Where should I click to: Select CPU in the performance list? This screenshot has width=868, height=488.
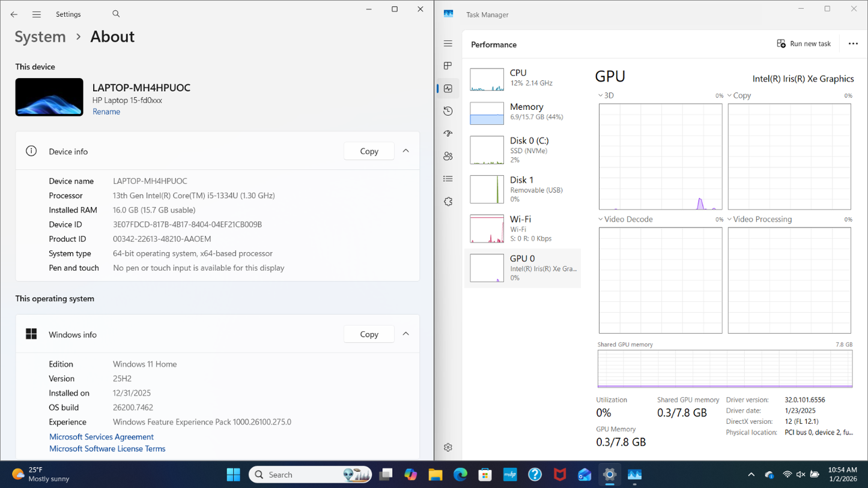522,78
